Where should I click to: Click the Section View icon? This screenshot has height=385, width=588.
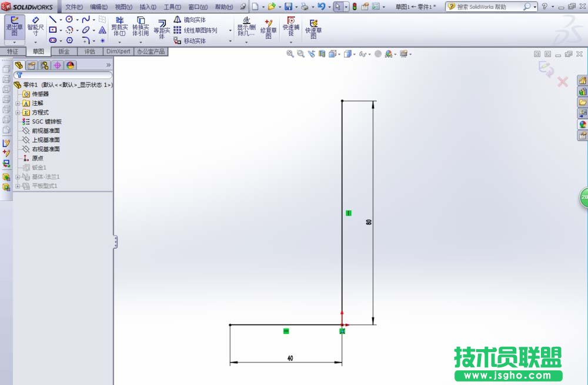coord(322,54)
